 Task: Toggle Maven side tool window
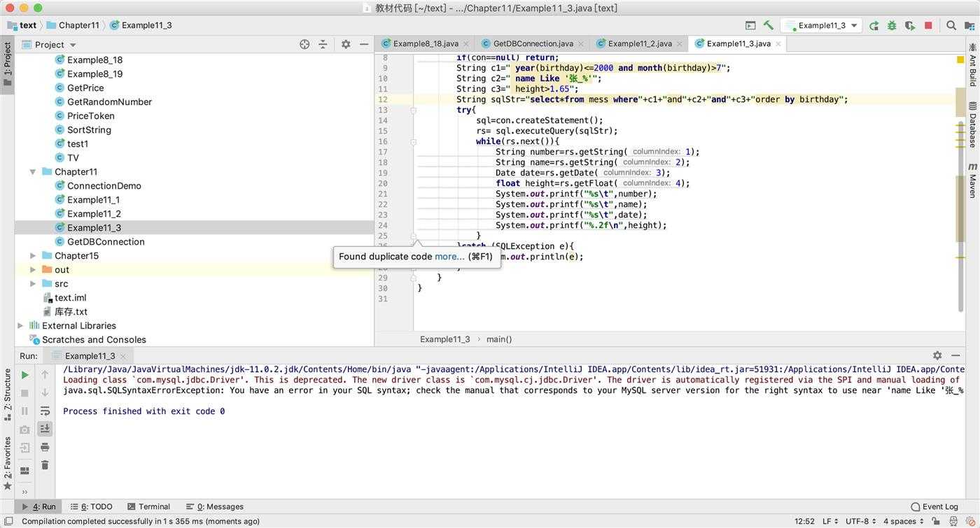point(972,180)
